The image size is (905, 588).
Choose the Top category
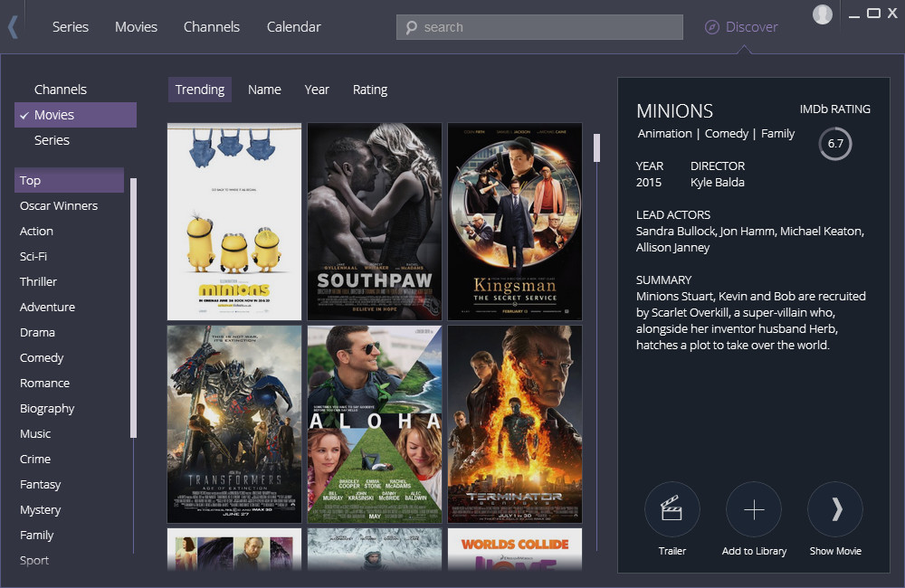click(70, 180)
